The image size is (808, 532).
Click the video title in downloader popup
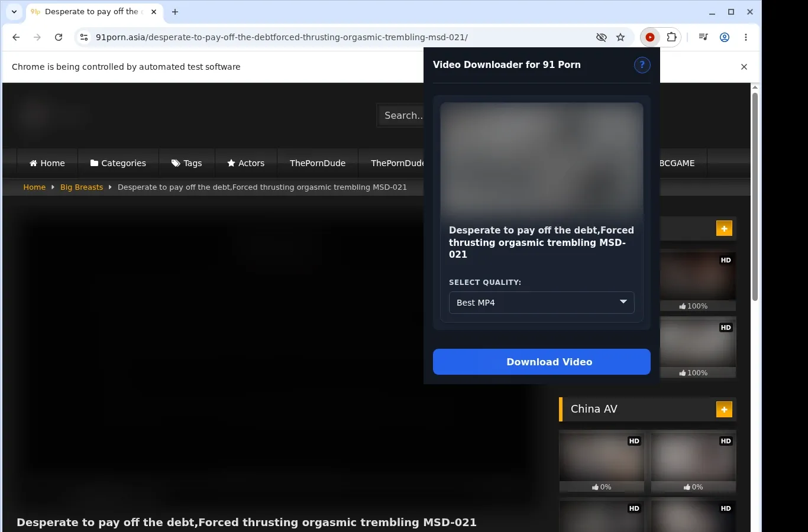[541, 242]
